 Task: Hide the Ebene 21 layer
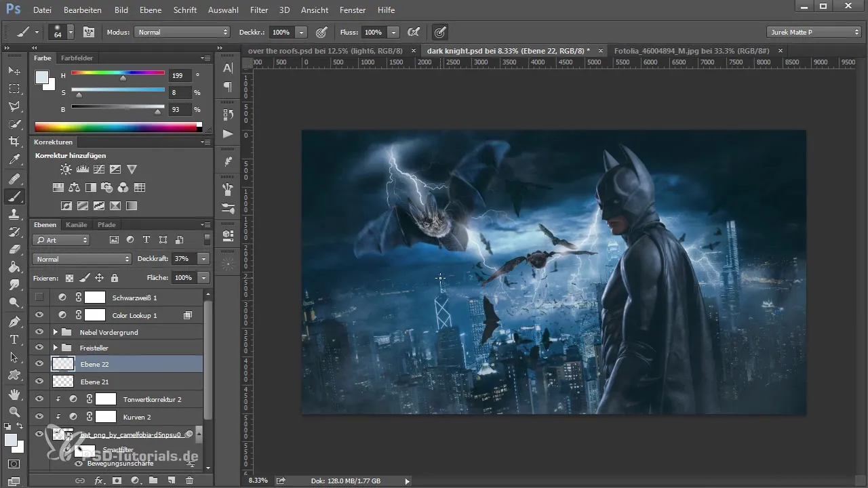pyautogui.click(x=39, y=382)
